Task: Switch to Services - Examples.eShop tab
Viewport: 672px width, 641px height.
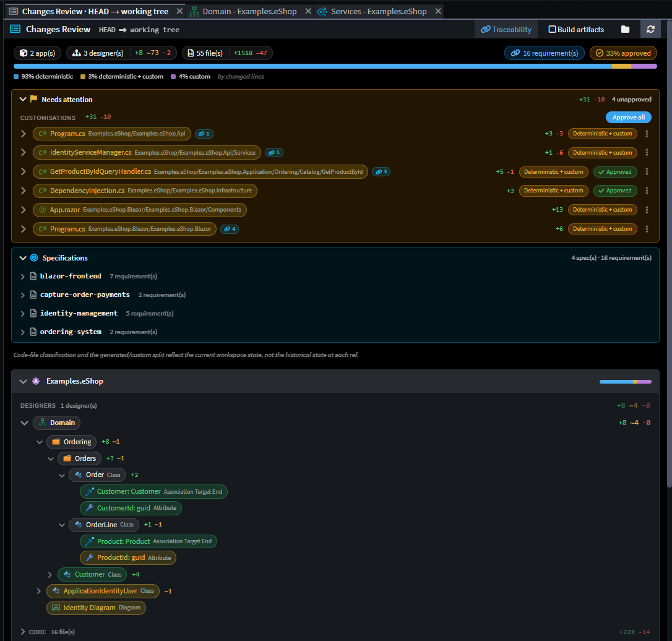Action: point(379,12)
